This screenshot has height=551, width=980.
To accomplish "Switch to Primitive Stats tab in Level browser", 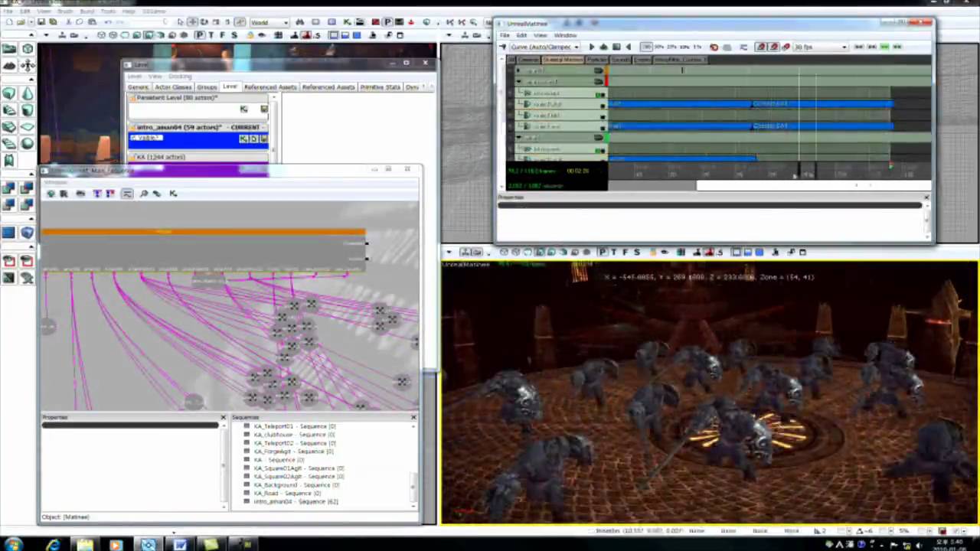I will click(381, 87).
